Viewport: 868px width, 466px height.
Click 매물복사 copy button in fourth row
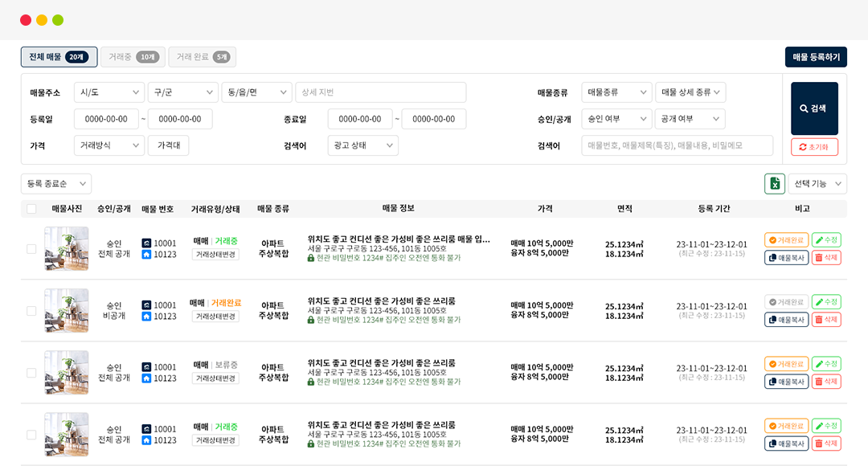pos(786,444)
